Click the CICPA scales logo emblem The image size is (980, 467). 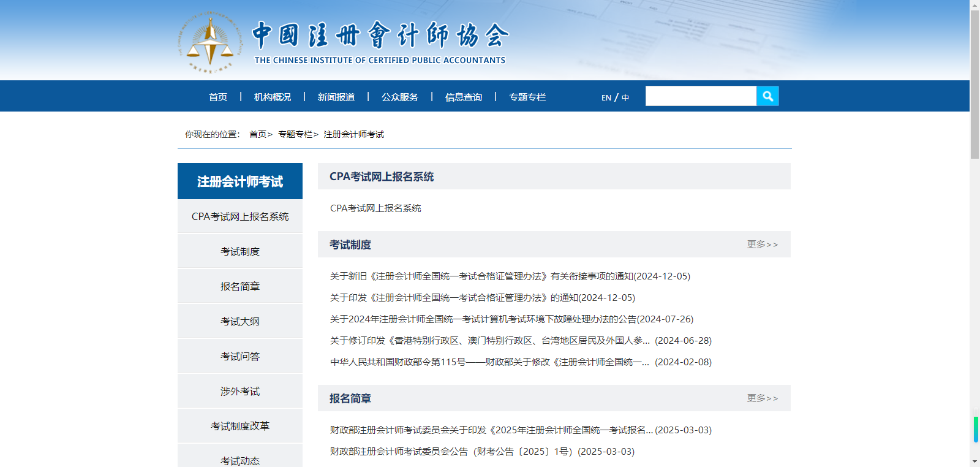210,42
